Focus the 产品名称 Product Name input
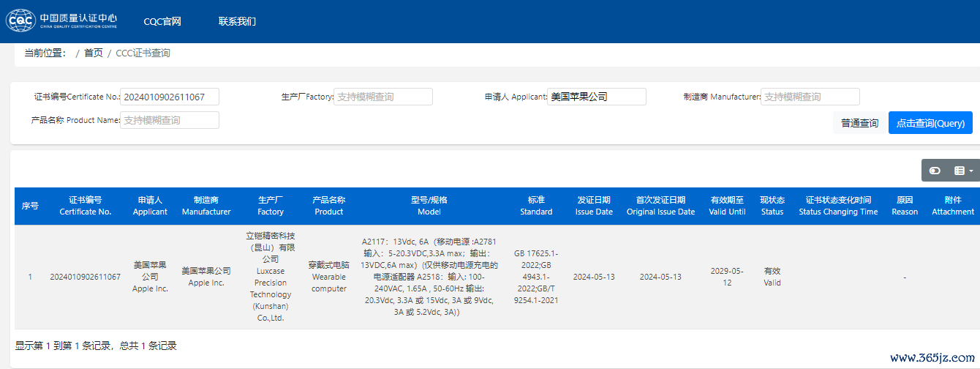This screenshot has width=980, height=369. click(x=170, y=120)
